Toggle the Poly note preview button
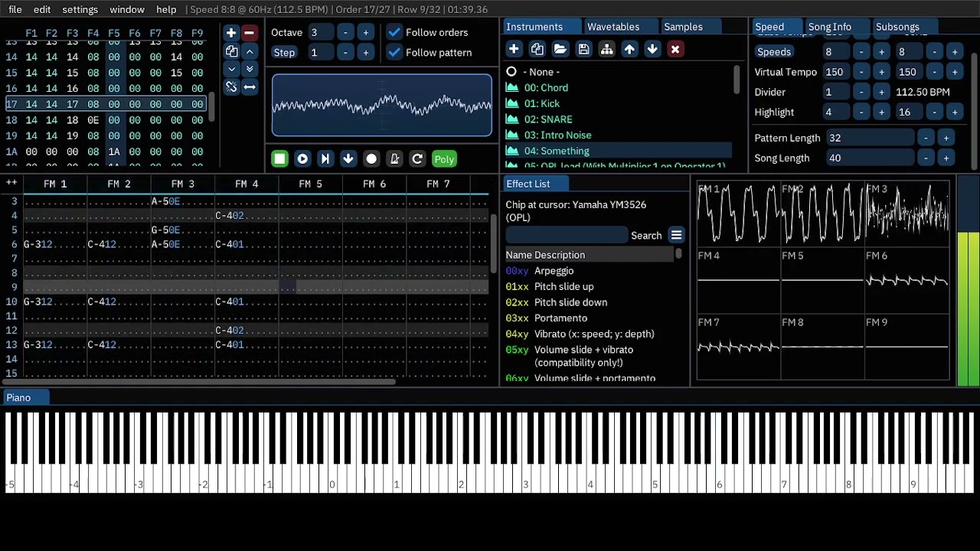Viewport: 980px width, 551px height. pyautogui.click(x=444, y=159)
